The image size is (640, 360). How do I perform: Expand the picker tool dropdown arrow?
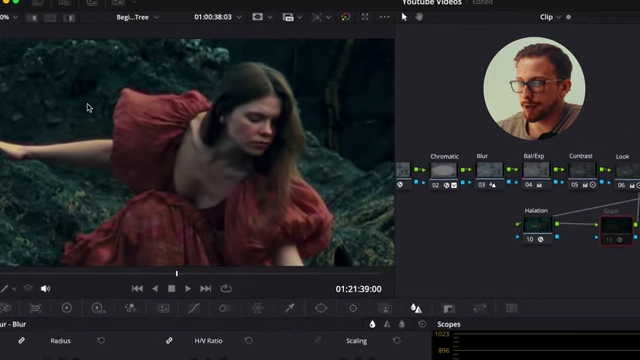14,289
